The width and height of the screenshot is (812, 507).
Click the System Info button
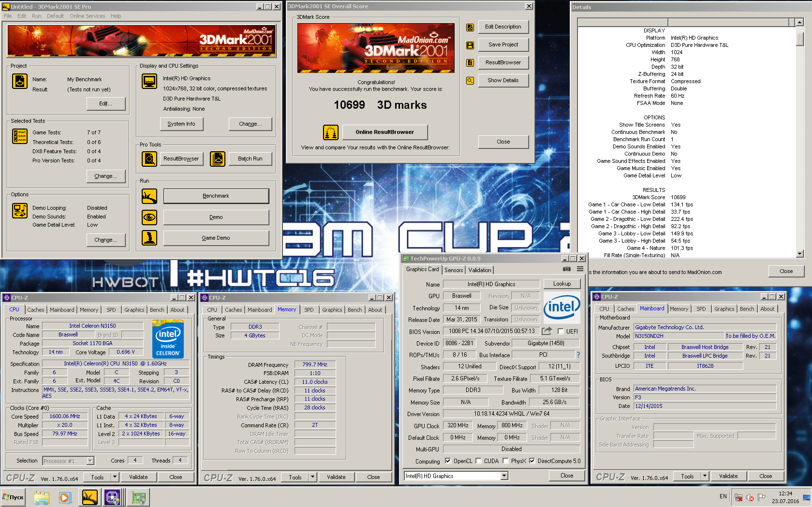point(181,124)
